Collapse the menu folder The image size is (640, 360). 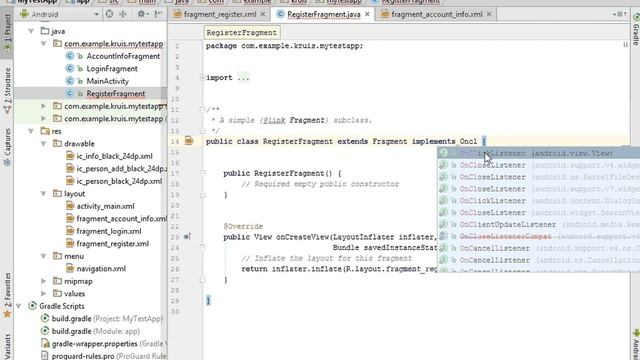(44, 256)
